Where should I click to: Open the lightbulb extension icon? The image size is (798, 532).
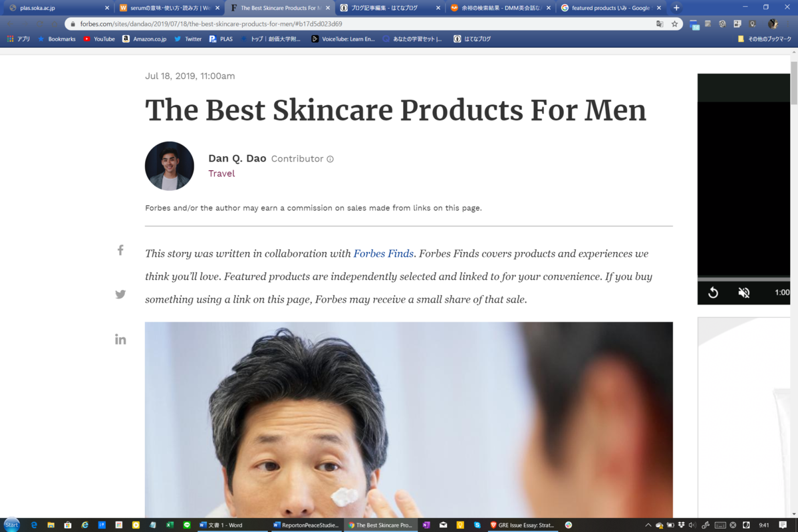752,24
